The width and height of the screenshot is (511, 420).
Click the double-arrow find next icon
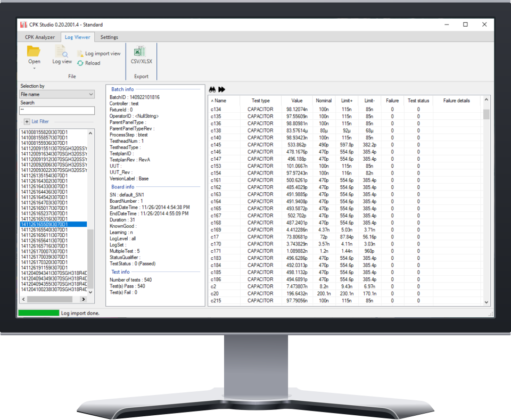point(221,89)
